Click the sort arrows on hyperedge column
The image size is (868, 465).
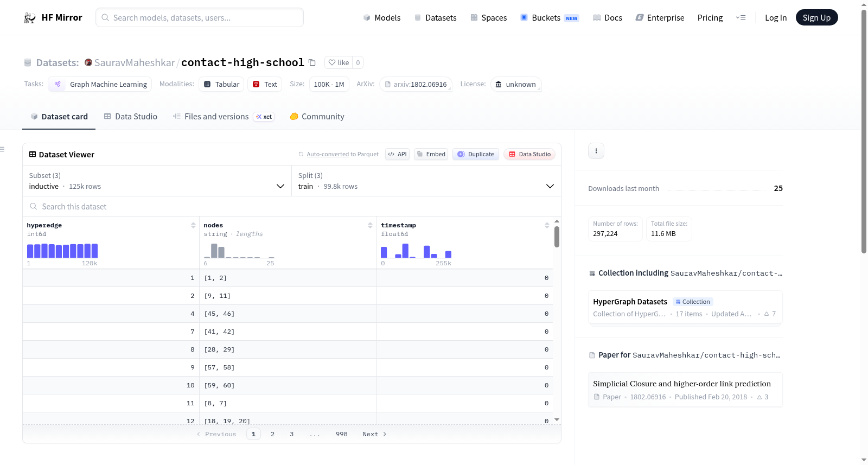193,225
